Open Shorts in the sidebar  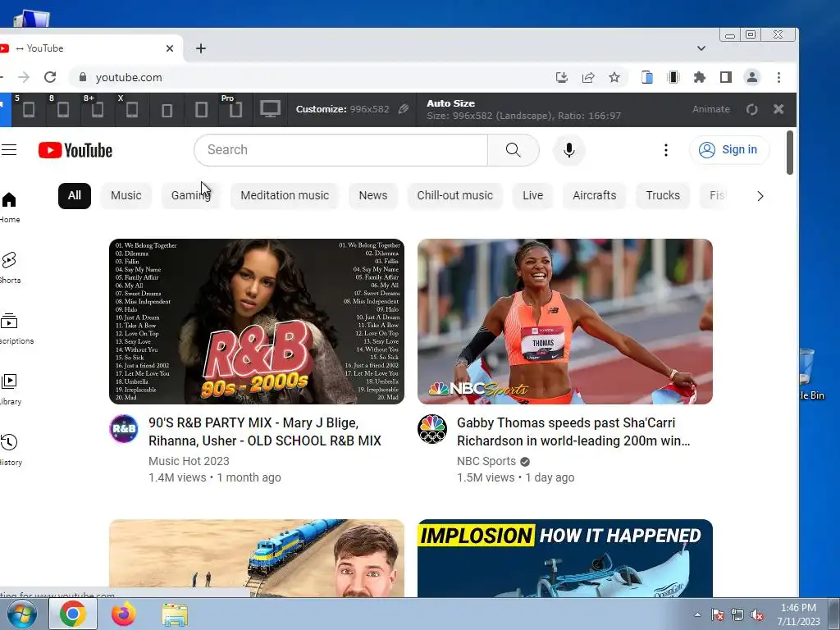9,268
